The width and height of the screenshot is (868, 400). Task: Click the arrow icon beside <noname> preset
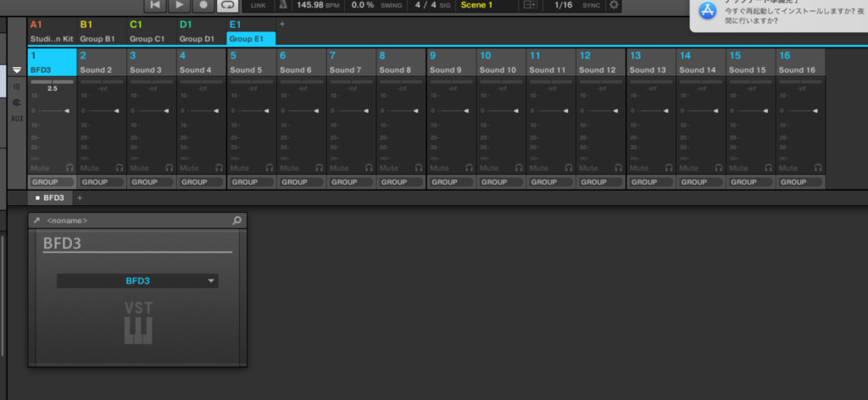(36, 220)
